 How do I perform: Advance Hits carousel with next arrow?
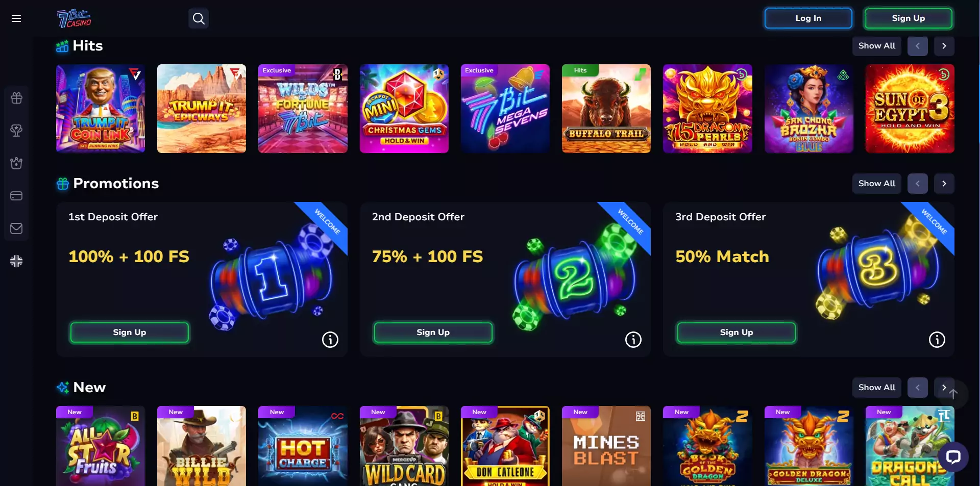coord(944,46)
